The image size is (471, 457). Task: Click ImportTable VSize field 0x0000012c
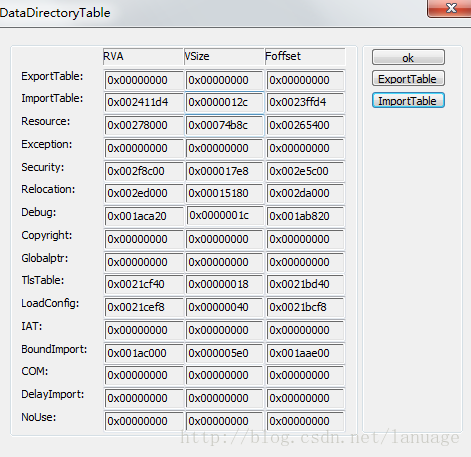225,102
